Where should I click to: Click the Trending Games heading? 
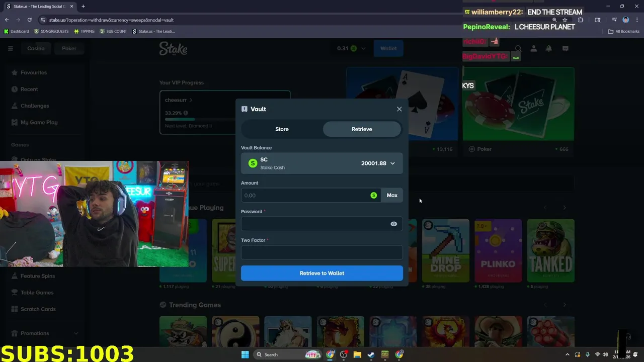(195, 305)
